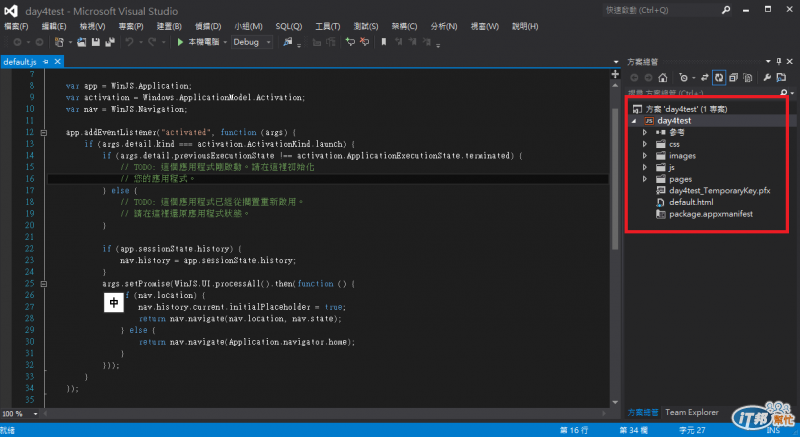Open the Solution Explorer search options dropdown
The height and width of the screenshot is (437, 800).
pos(792,93)
